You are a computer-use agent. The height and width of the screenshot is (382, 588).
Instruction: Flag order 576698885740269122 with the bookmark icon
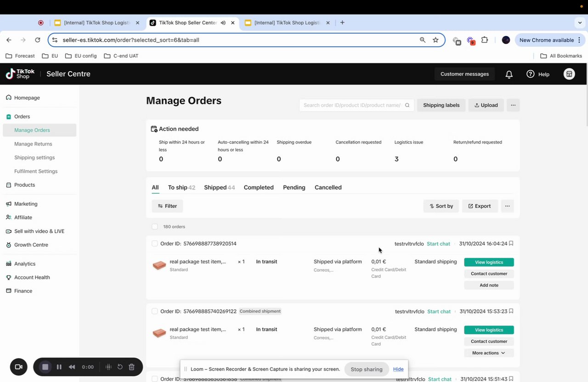511,311
